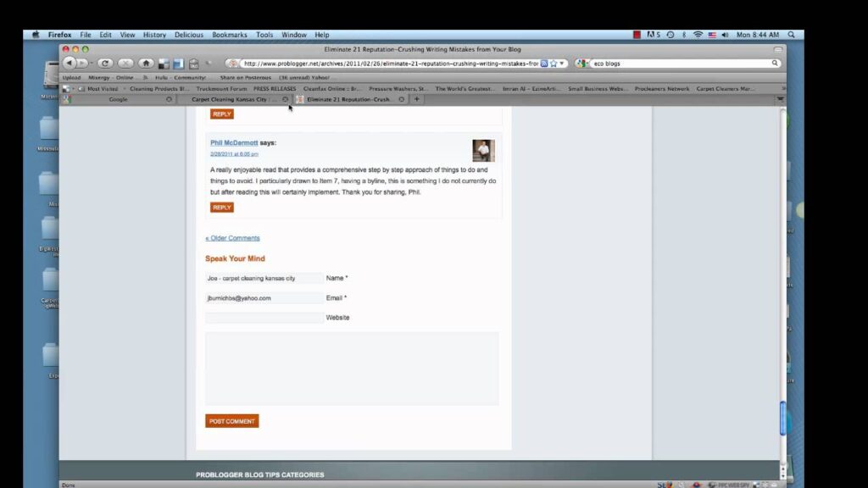Click the RSS feed icon in URL bar
This screenshot has height=488, width=868.
point(544,64)
